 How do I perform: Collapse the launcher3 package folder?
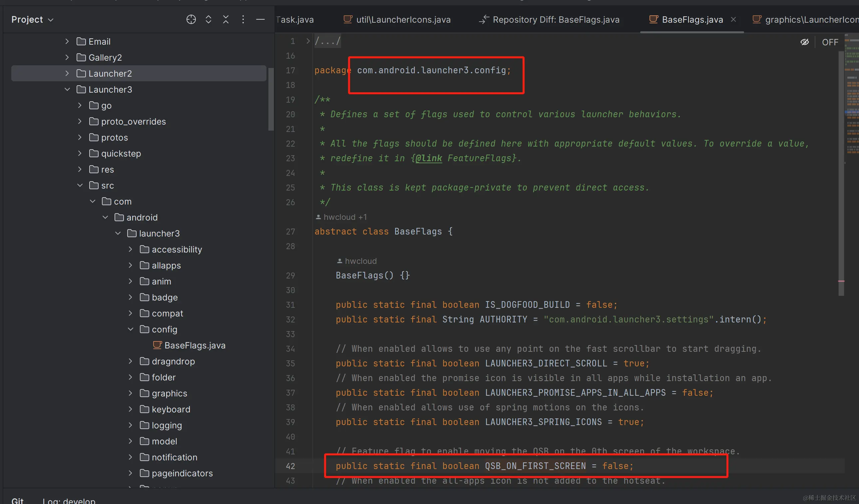[x=118, y=233]
